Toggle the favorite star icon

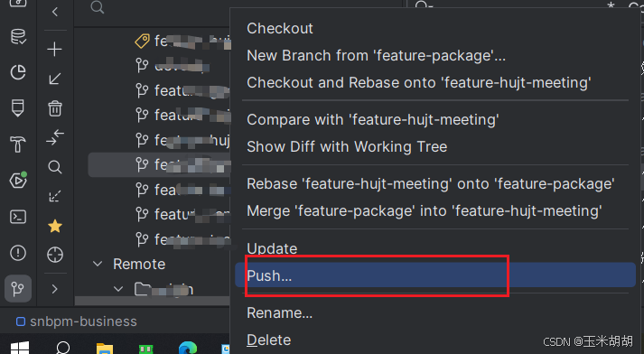coord(54,226)
